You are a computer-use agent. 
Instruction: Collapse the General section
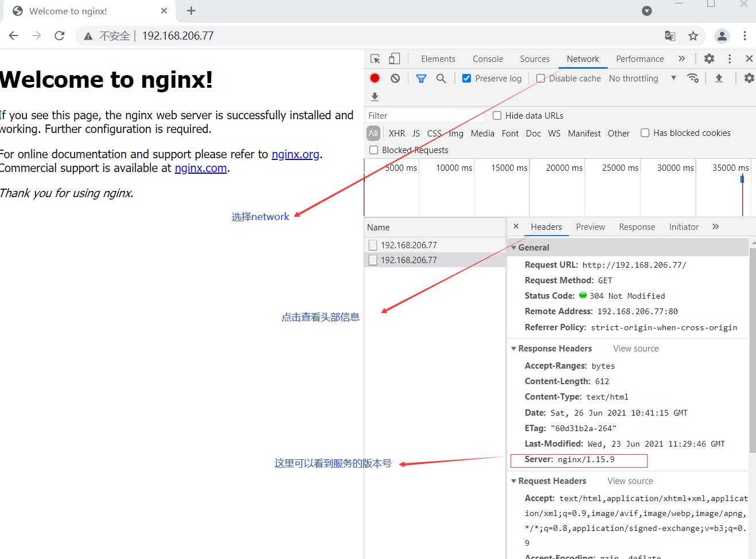(513, 248)
